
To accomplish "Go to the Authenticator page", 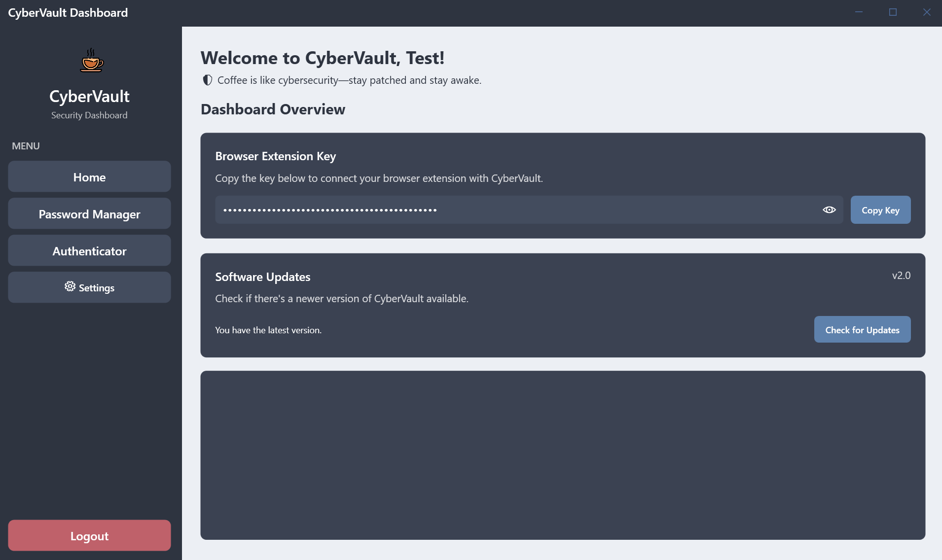I will tap(89, 250).
